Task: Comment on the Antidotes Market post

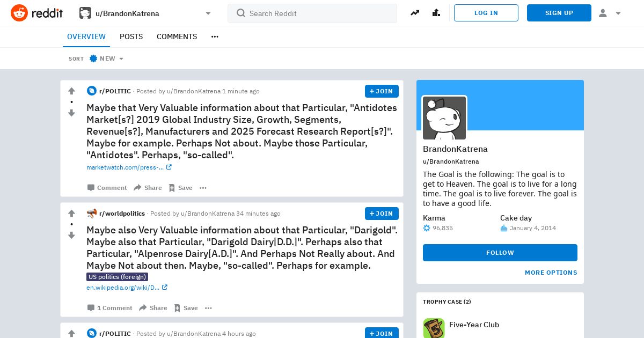Action: 107,188
